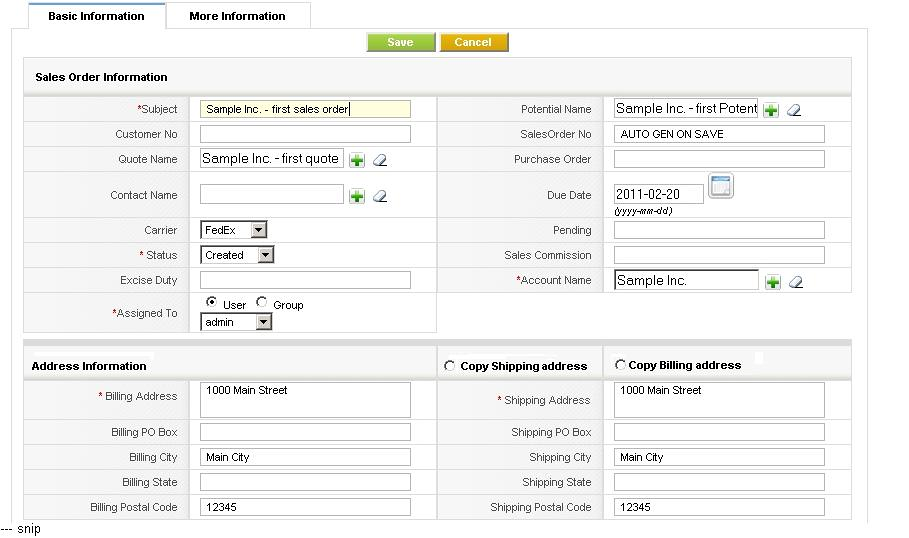
Task: Clear the Quote Name with its eraser icon
Action: tap(380, 160)
